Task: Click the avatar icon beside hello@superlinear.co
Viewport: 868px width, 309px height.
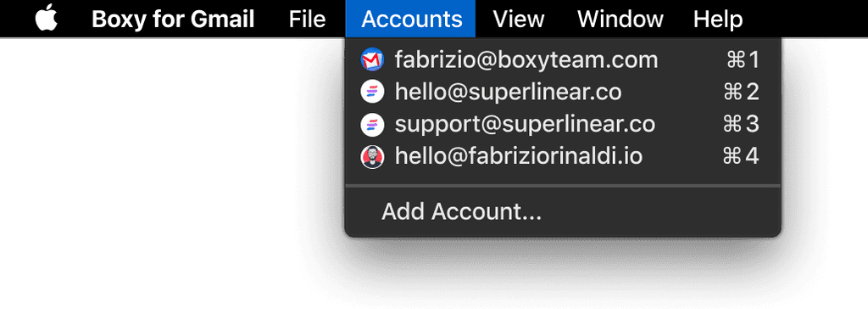Action: coord(372,92)
